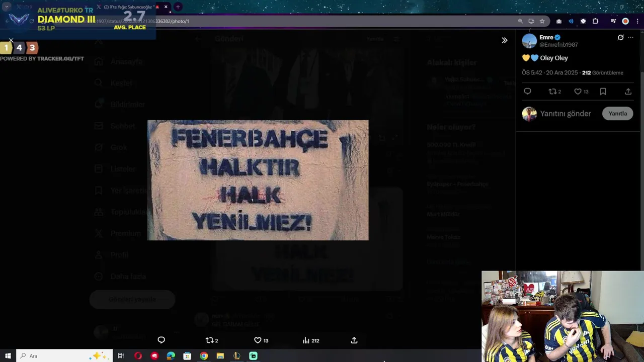
Task: Click the reply bubble icon in the side panel
Action: pos(527,92)
